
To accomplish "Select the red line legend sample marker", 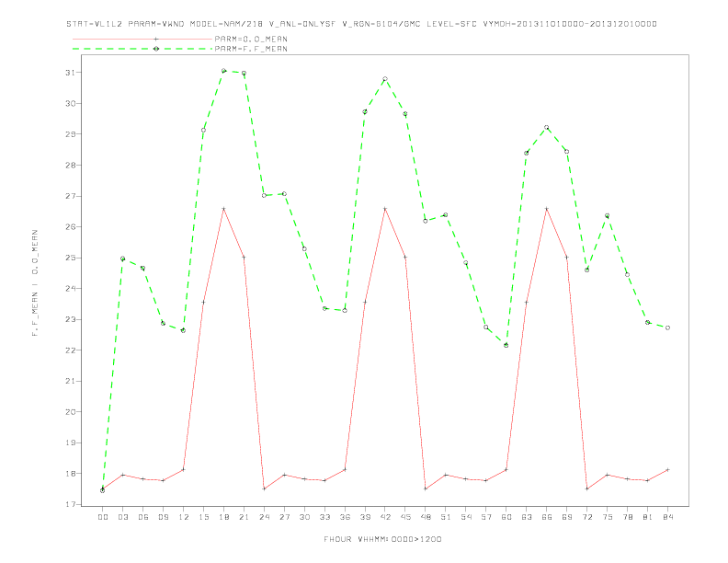I will tap(156, 39).
